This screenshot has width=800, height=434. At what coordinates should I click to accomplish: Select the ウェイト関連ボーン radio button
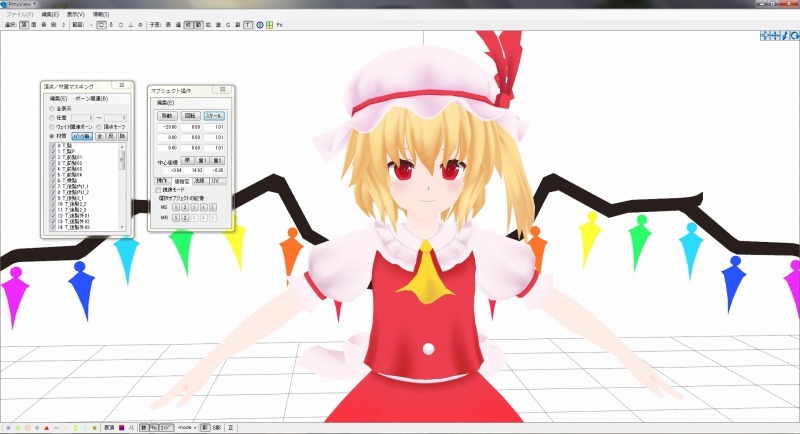[52, 126]
